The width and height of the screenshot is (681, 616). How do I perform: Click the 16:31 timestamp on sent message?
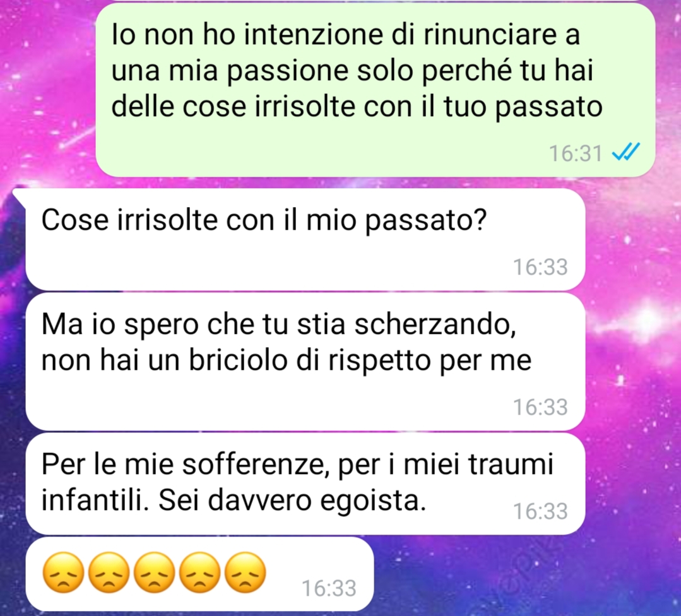click(x=576, y=153)
